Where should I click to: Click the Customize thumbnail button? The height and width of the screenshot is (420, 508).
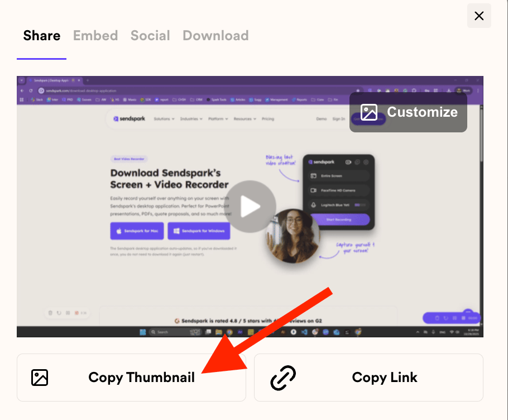408,112
